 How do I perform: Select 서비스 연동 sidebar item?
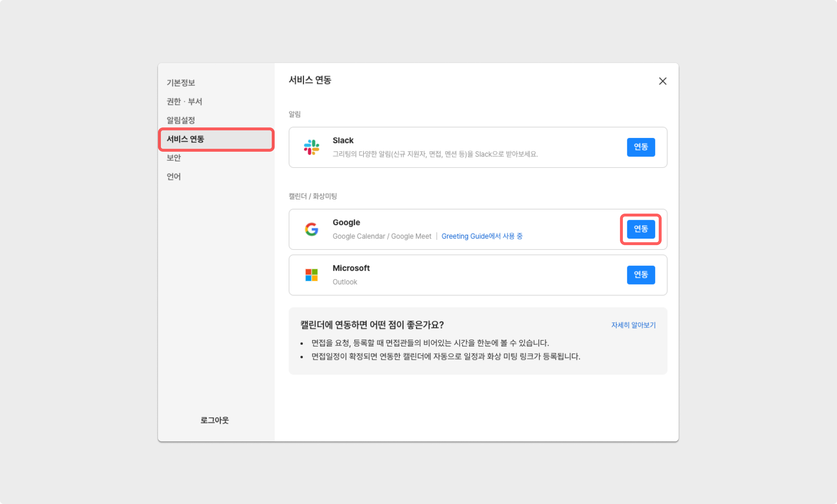tap(186, 139)
